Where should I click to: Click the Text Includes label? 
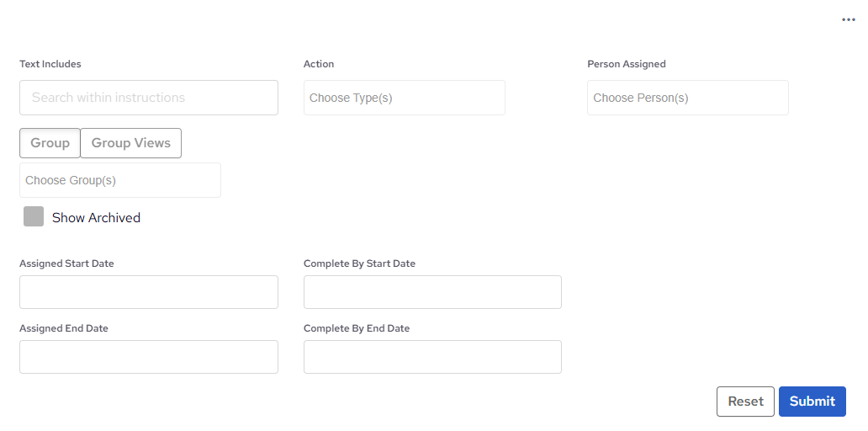tap(50, 64)
